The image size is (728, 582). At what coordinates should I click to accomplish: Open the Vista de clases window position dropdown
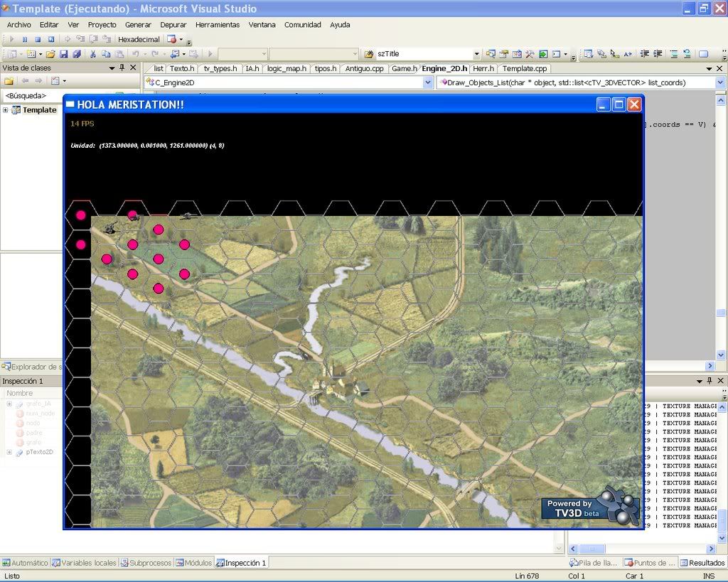point(112,68)
